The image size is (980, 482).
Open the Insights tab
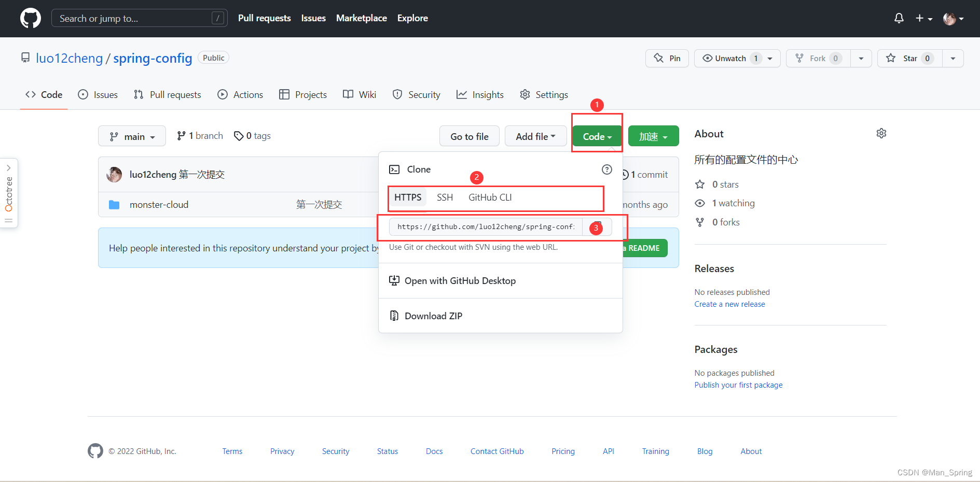click(480, 94)
